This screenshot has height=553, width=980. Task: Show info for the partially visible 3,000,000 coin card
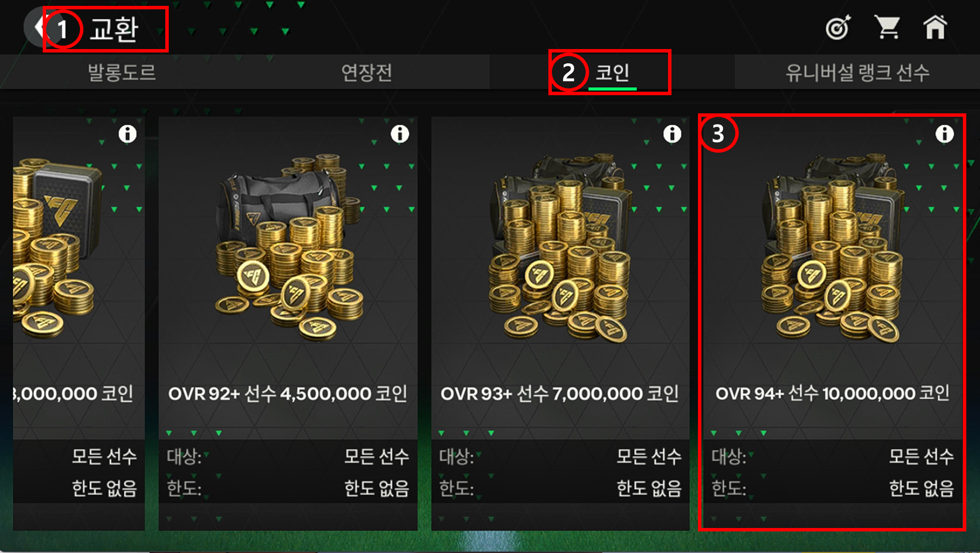click(x=128, y=133)
